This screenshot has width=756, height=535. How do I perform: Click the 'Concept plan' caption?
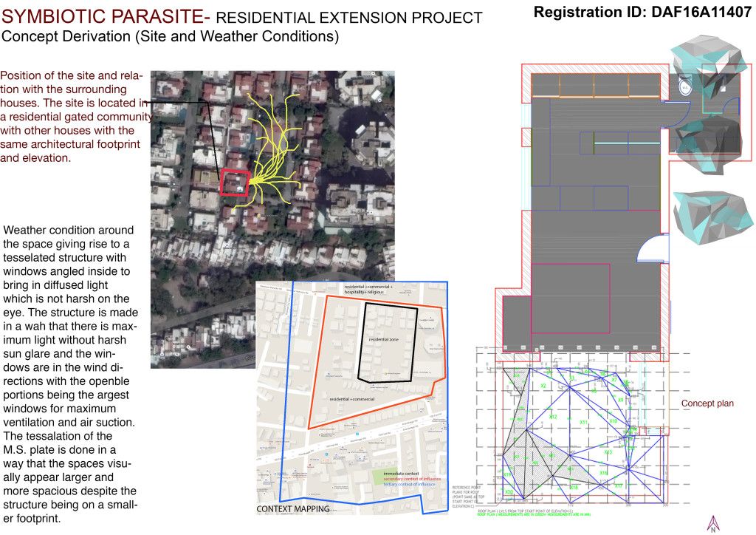coord(707,403)
